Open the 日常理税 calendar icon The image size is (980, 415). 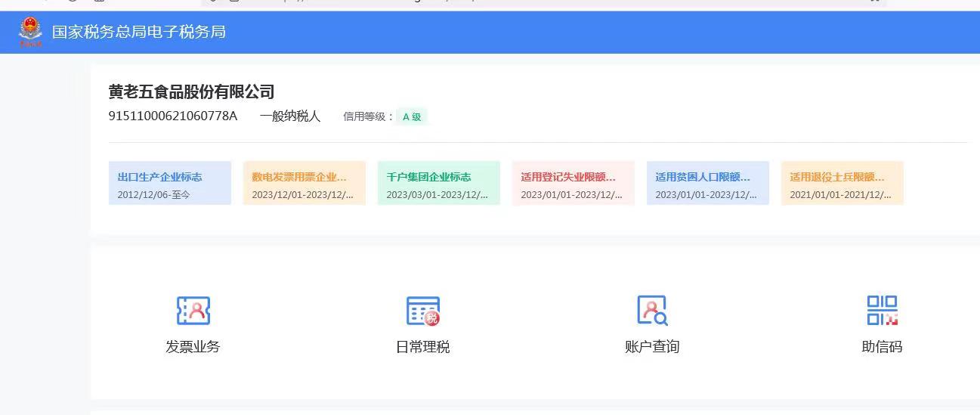[x=422, y=311]
